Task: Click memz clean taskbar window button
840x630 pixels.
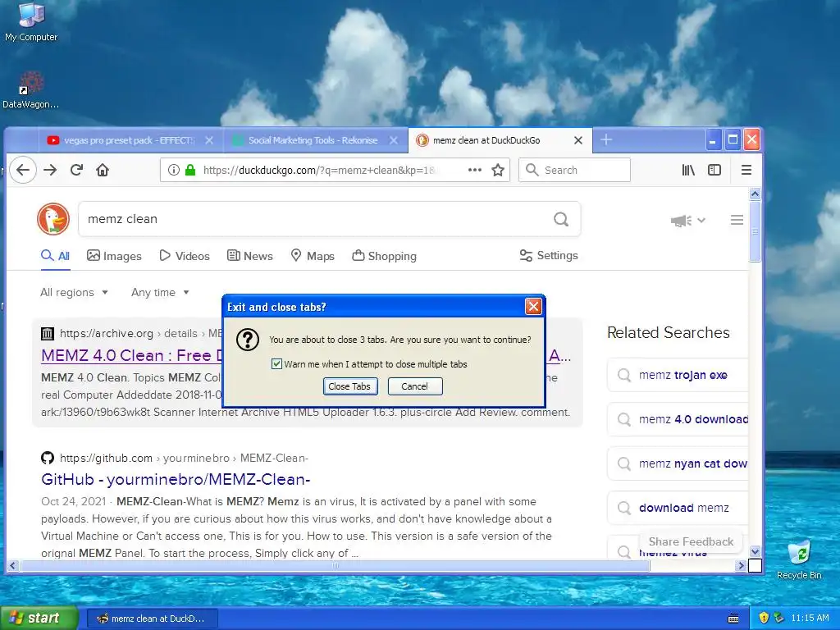Action: (152, 619)
